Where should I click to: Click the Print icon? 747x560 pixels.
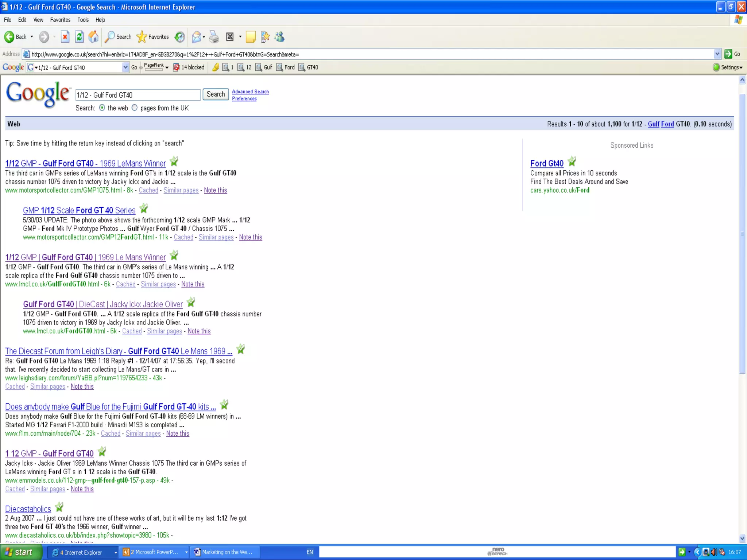(x=214, y=37)
